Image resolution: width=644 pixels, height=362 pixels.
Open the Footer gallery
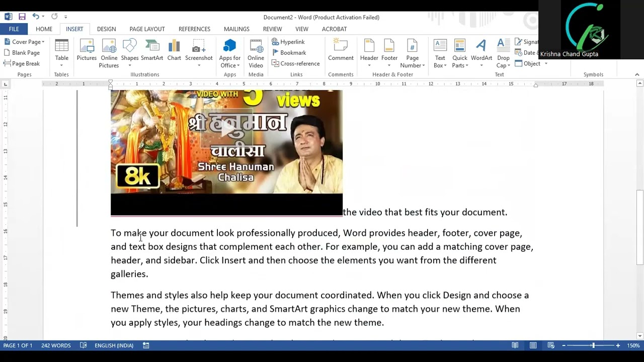coord(389,53)
